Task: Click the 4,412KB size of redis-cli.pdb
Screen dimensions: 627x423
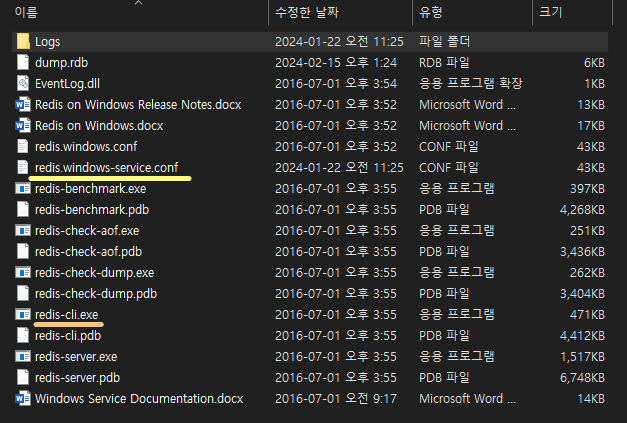Action: [582, 335]
